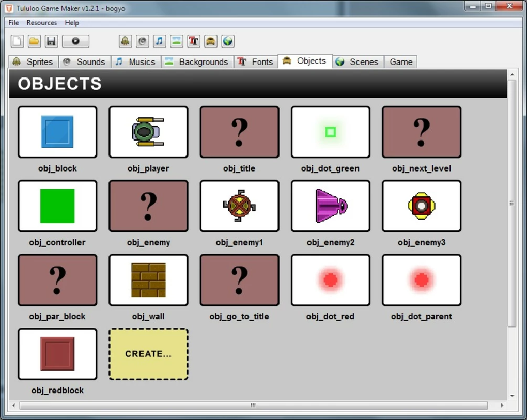Click the music note toolbar icon

159,41
